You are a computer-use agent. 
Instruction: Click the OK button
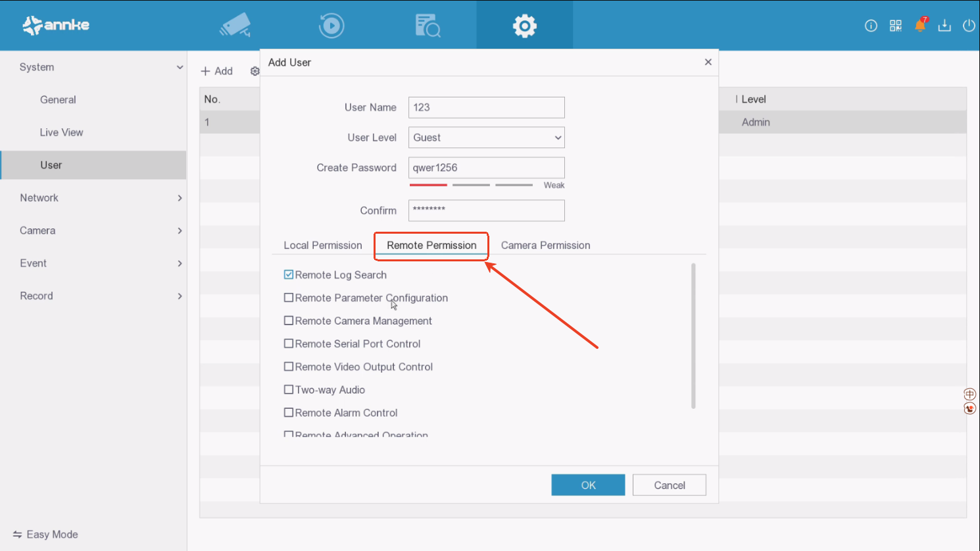tap(588, 485)
